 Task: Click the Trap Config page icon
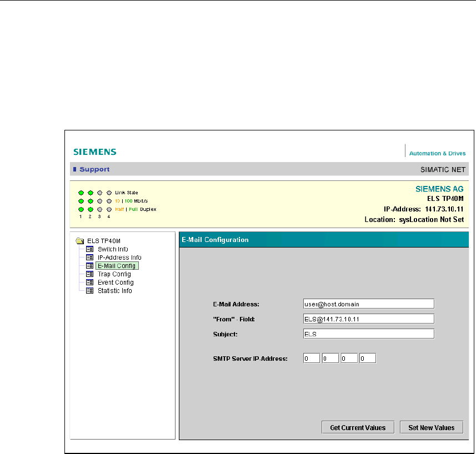click(89, 274)
